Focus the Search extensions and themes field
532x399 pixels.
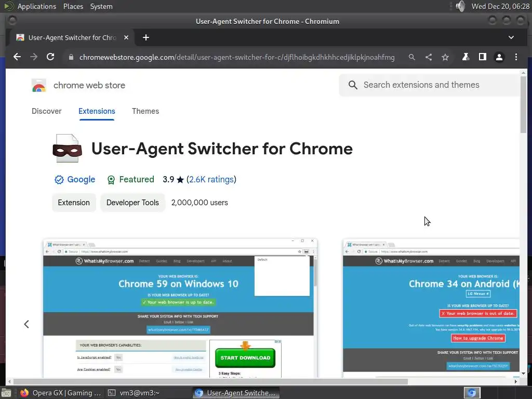429,85
